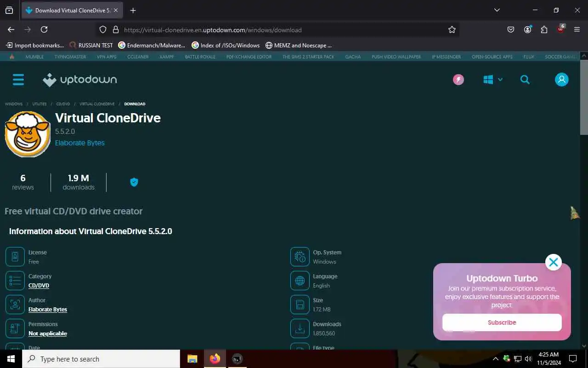Open the BATTLE ROYALE trending link
This screenshot has width=588, height=368.
tap(200, 57)
